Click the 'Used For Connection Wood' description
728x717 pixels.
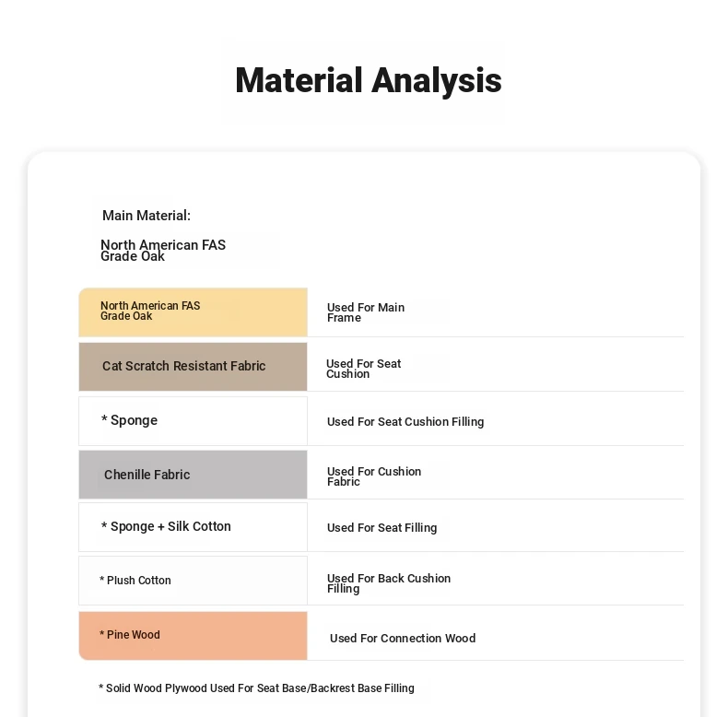[x=403, y=639]
